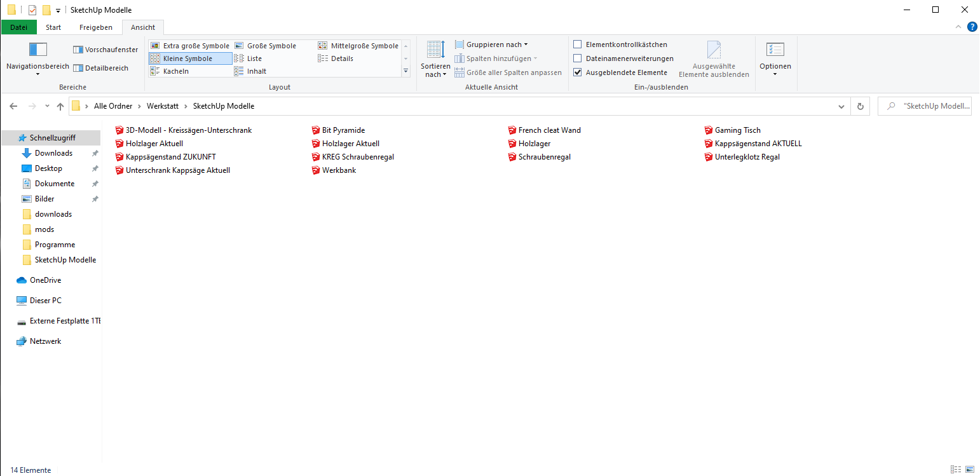Open address bar history dropdown chevron
The width and height of the screenshot is (980, 476).
point(841,106)
